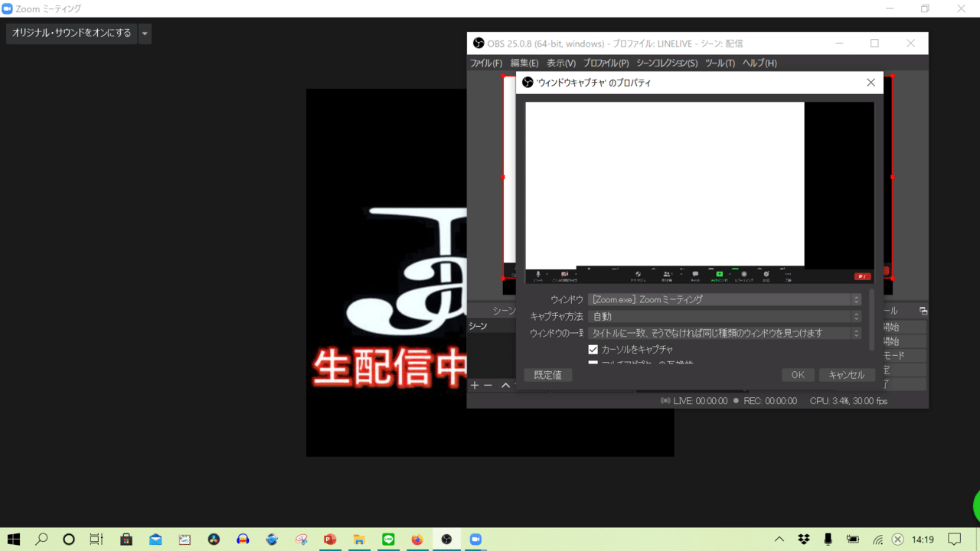Open Task View from the taskbar
This screenshot has width=980, height=551.
[96, 540]
